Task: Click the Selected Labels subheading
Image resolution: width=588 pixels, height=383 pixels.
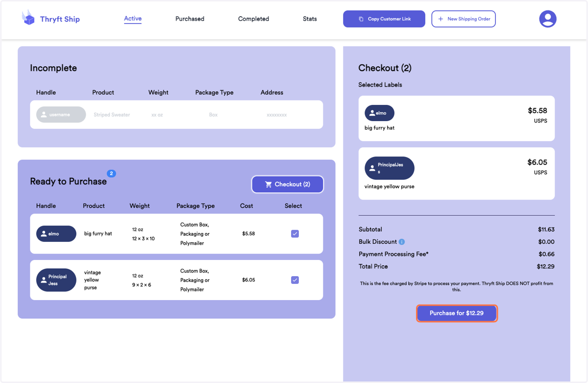Action: pos(380,85)
